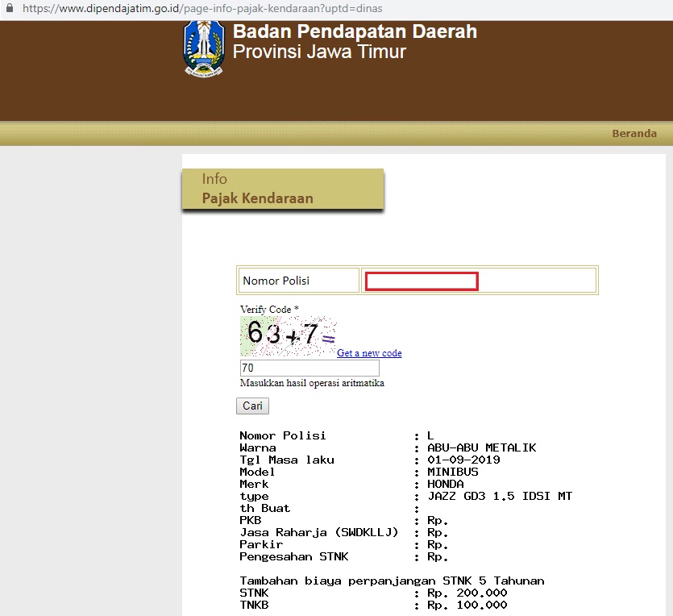Open the Beranda menu item
The height and width of the screenshot is (616, 673).
pos(634,134)
